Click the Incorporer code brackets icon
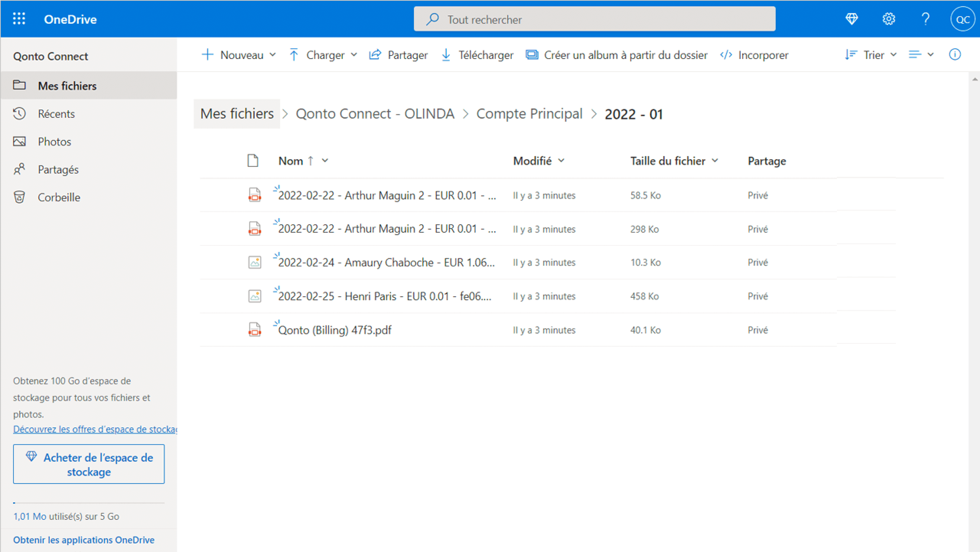Image resolution: width=980 pixels, height=552 pixels. (726, 55)
